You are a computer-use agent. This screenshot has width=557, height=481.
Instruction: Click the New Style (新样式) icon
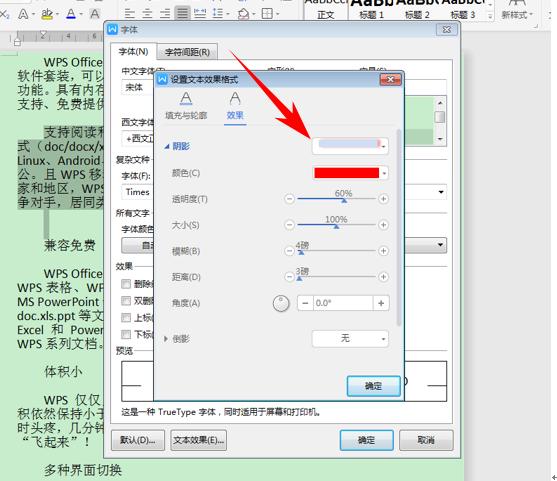(517, 10)
